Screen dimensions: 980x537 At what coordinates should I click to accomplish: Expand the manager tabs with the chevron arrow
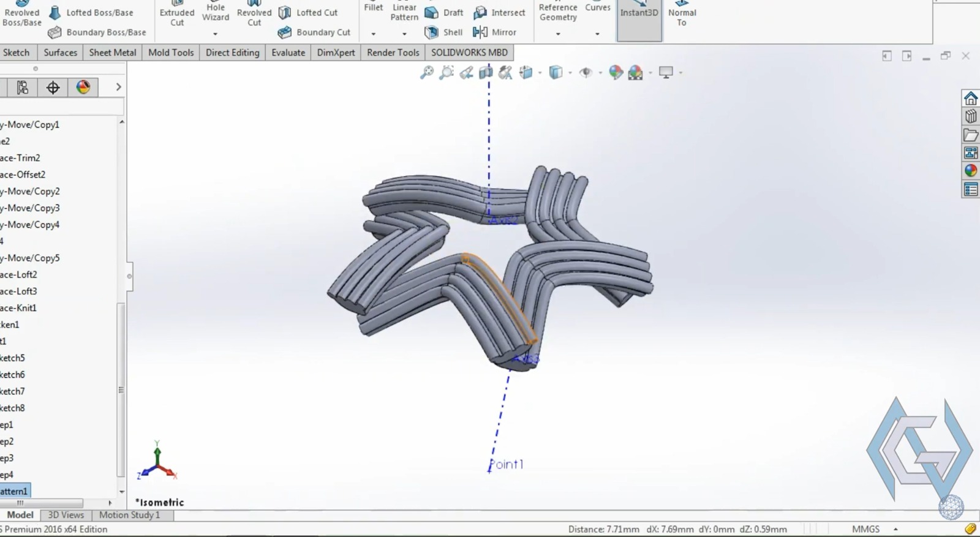[118, 88]
